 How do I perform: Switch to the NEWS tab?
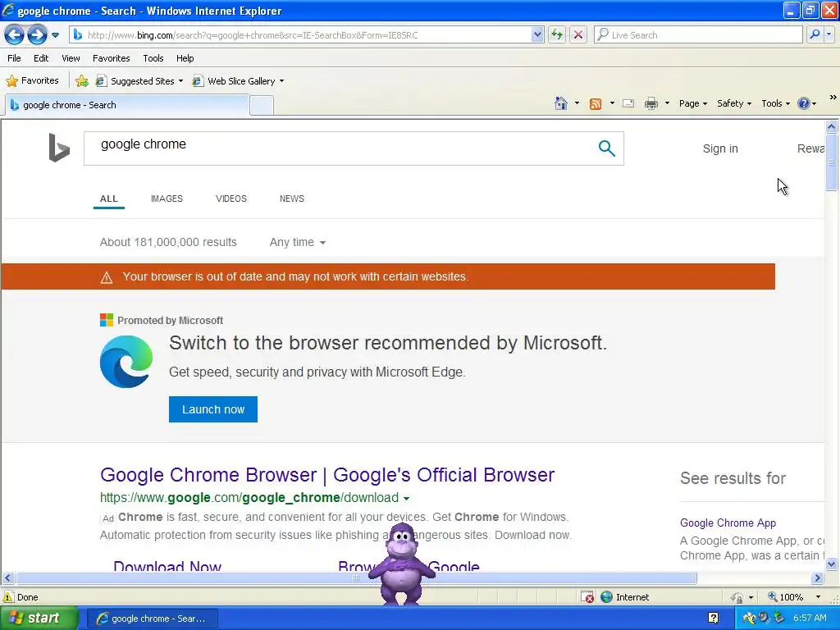292,199
